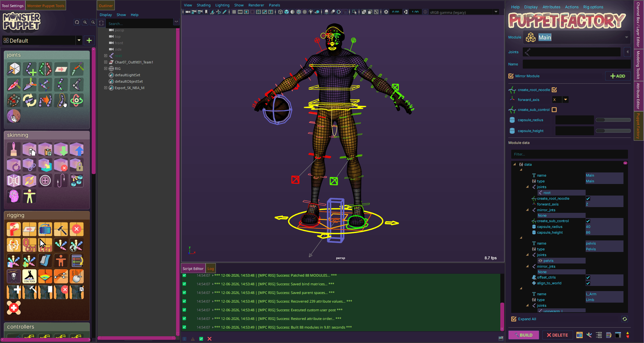644x343 pixels.
Task: Toggle the Expand All checkbox
Action: point(514,319)
